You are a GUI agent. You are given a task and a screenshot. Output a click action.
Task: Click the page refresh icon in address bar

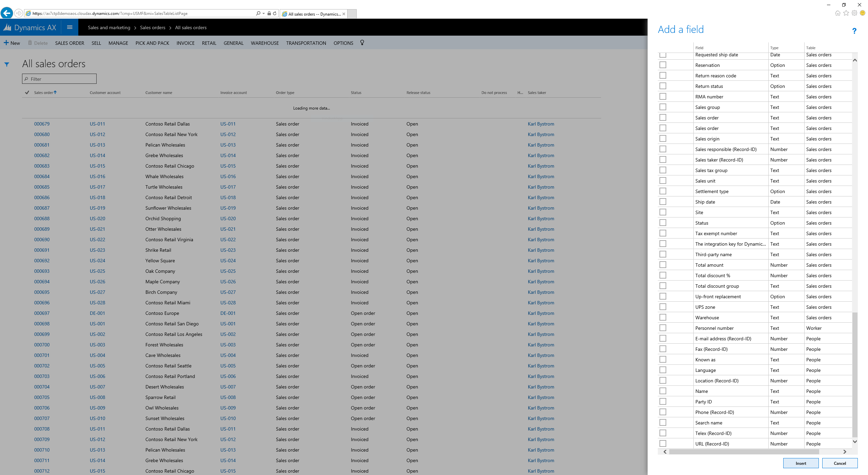point(275,14)
